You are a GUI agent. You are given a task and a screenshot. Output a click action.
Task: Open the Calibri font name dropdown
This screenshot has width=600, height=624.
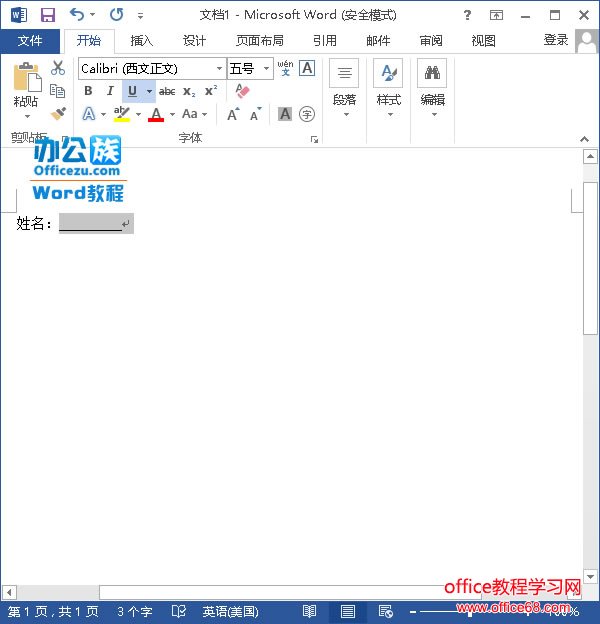220,68
